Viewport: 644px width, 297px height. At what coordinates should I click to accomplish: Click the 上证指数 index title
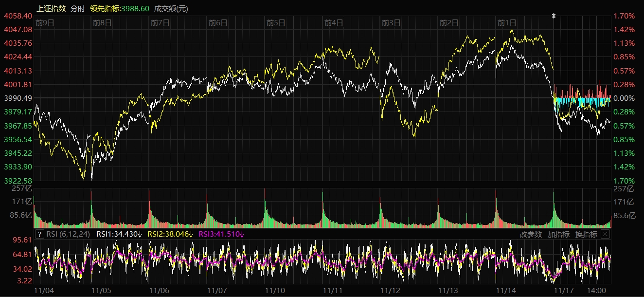(x=51, y=9)
